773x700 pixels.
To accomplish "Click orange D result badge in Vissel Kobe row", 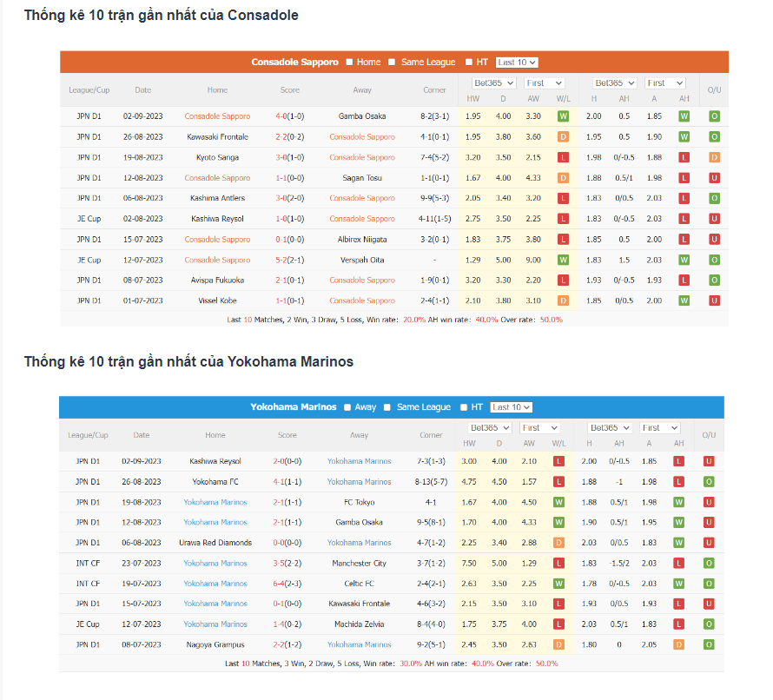I will point(563,300).
